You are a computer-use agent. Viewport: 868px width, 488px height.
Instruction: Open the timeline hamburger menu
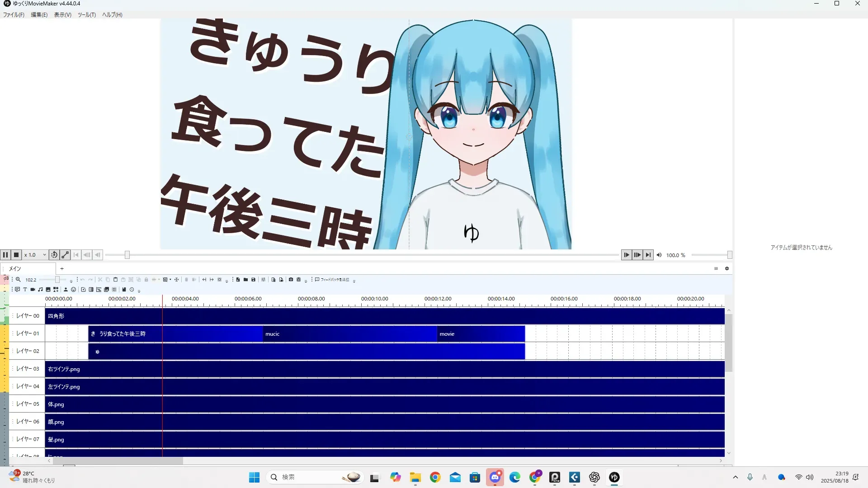[716, 268]
